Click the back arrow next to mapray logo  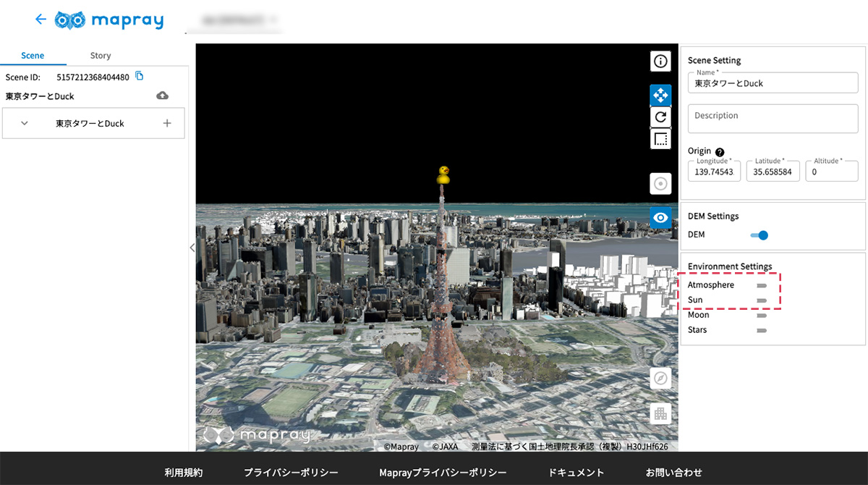[x=41, y=20]
